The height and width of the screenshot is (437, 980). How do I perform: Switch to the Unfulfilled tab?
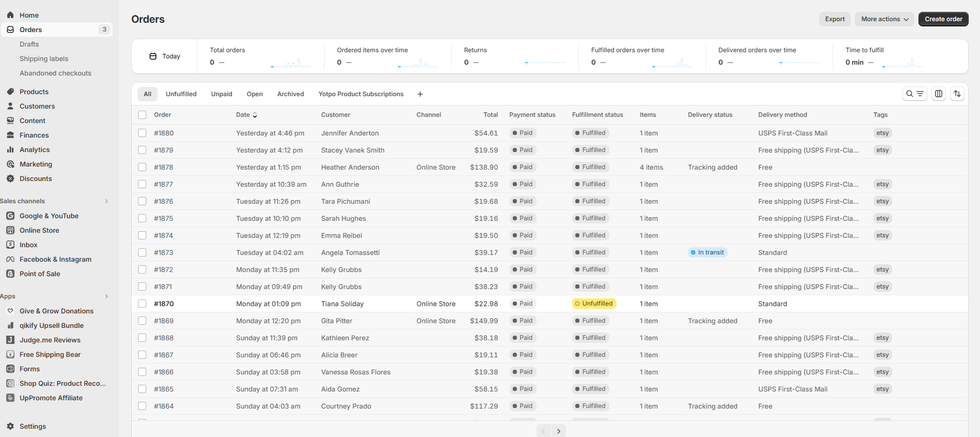tap(181, 94)
